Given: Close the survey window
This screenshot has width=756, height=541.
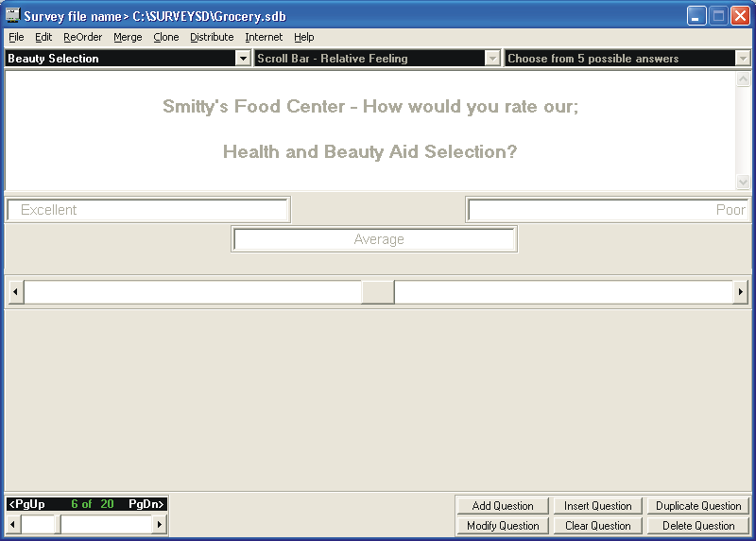Looking at the screenshot, I should [740, 16].
